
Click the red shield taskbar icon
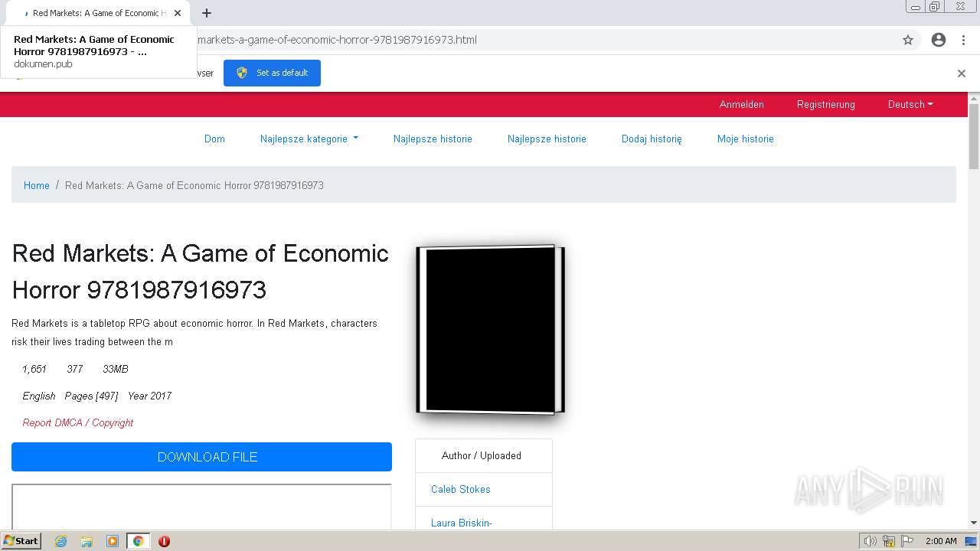pos(164,541)
